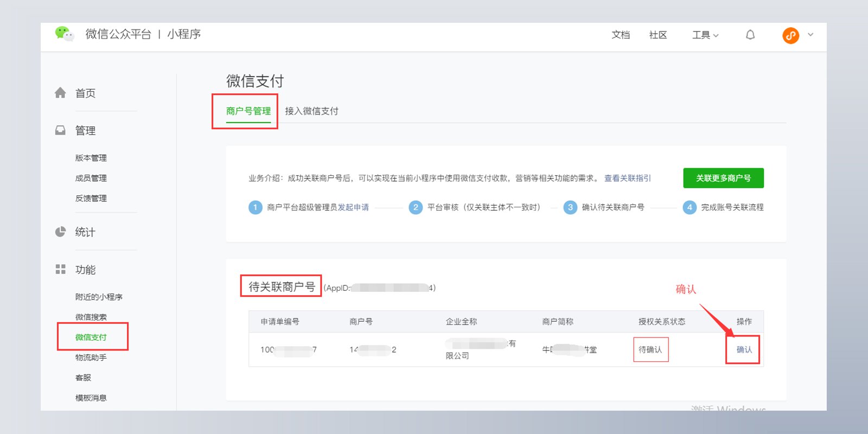
Task: Click 待确认 status cell
Action: (x=650, y=349)
